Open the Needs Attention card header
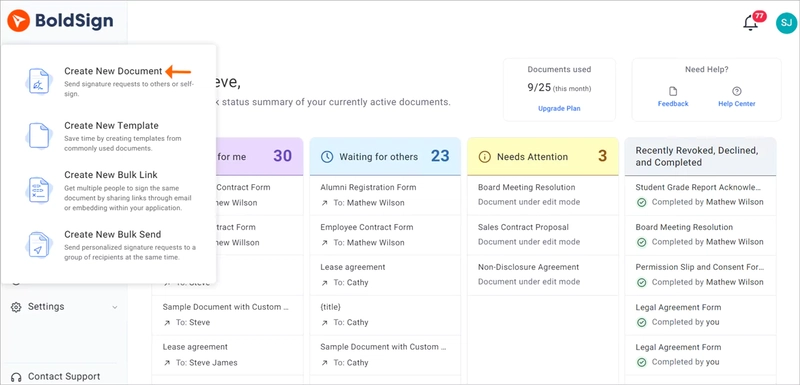The width and height of the screenshot is (800, 385). click(542, 157)
